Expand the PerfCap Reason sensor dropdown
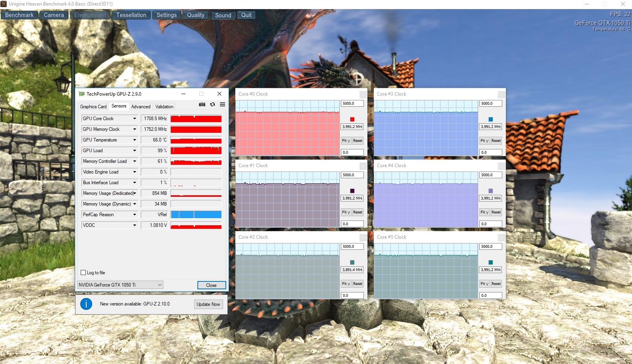The height and width of the screenshot is (364, 632). pyautogui.click(x=134, y=215)
